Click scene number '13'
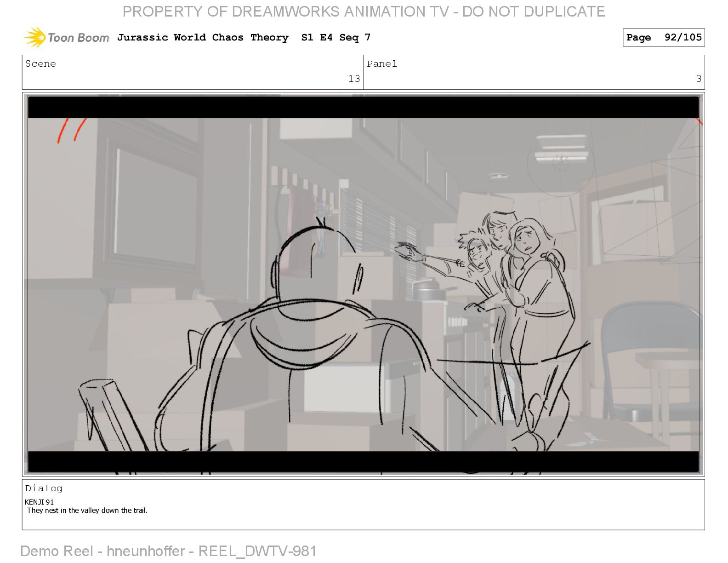Screen dimensions: 728x563 click(x=354, y=79)
